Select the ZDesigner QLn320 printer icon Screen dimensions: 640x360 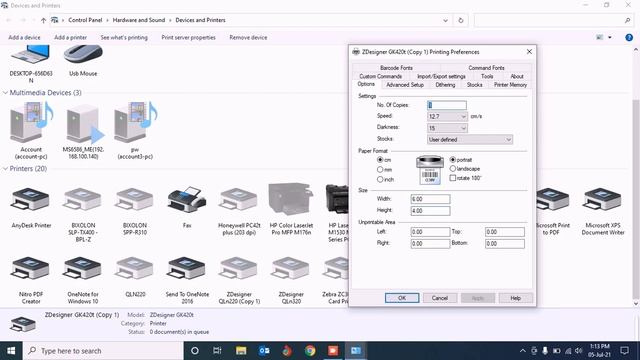tap(291, 269)
